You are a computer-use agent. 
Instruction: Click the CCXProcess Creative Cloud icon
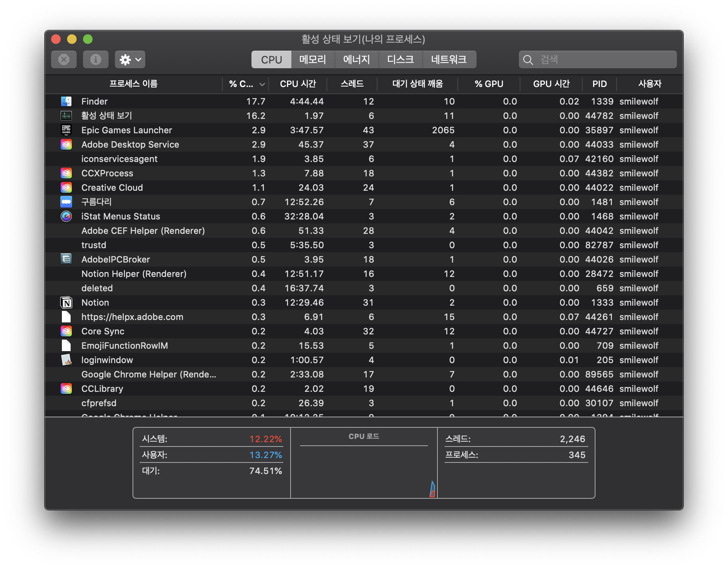pos(66,173)
